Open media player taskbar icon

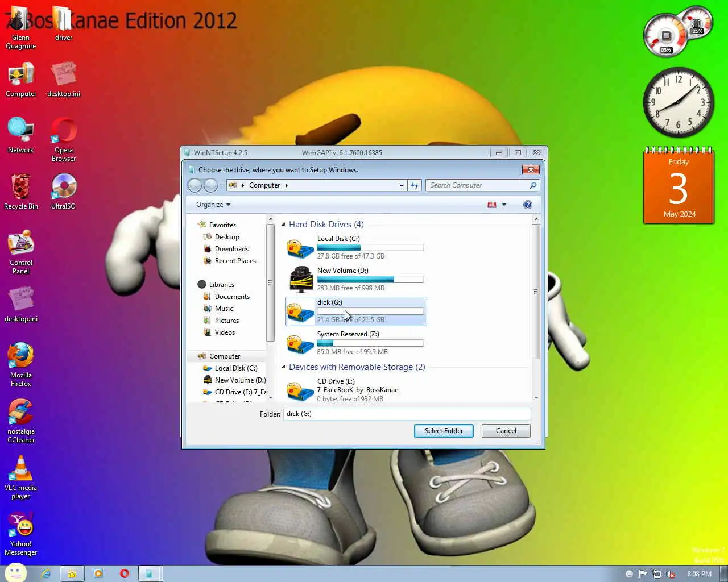tap(98, 573)
